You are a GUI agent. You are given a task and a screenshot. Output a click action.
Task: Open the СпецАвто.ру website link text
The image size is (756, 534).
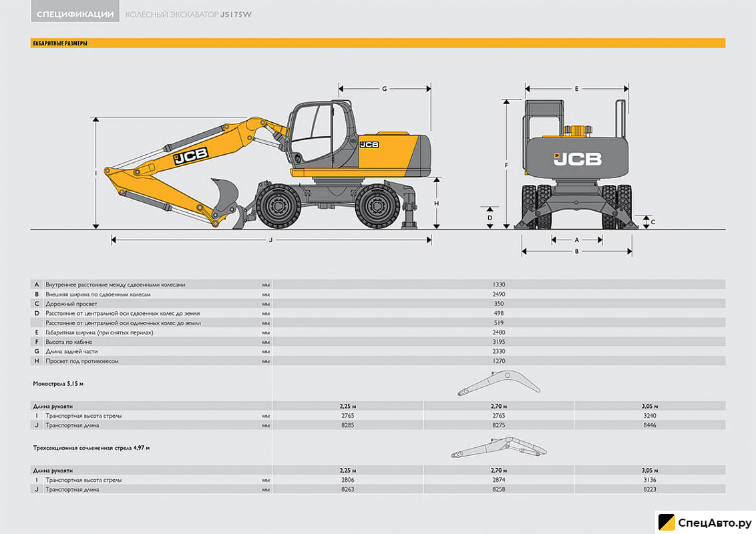[716, 523]
